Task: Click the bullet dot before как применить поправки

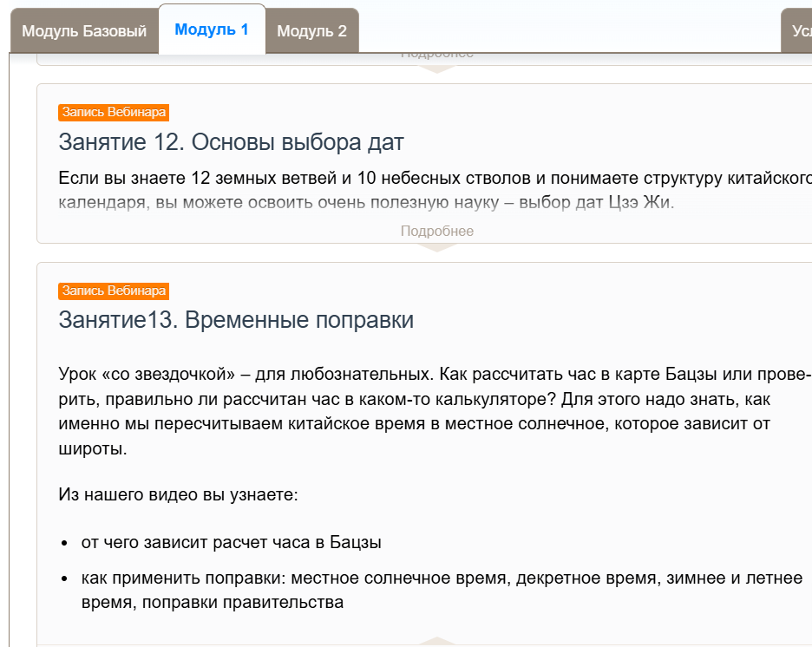Action: tap(65, 578)
